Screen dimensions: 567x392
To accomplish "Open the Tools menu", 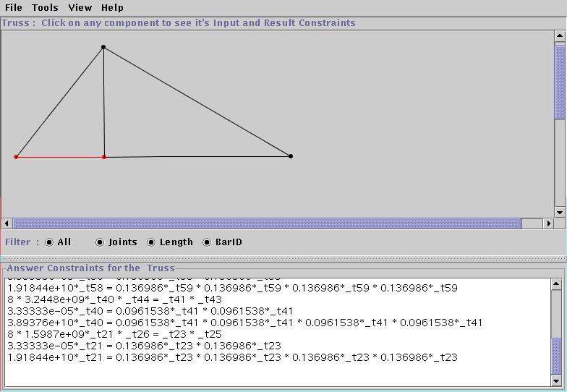I will click(x=45, y=8).
